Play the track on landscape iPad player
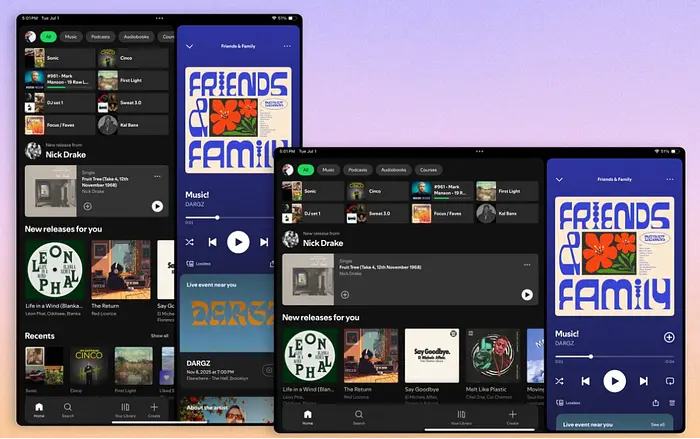 coord(614,381)
